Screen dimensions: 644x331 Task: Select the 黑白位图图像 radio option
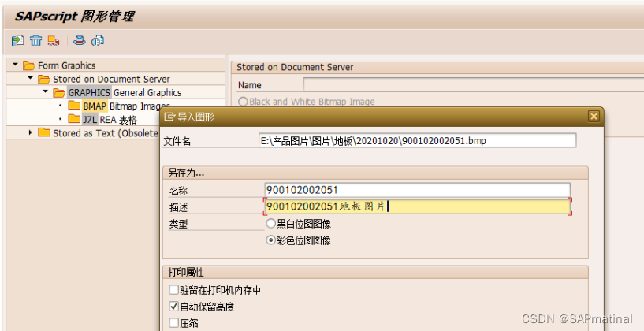270,224
